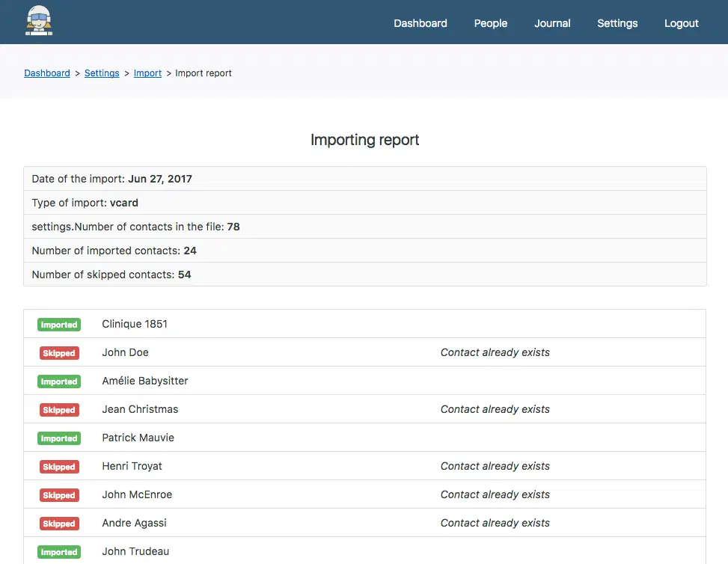Click the skipped contacts count 54

[184, 275]
